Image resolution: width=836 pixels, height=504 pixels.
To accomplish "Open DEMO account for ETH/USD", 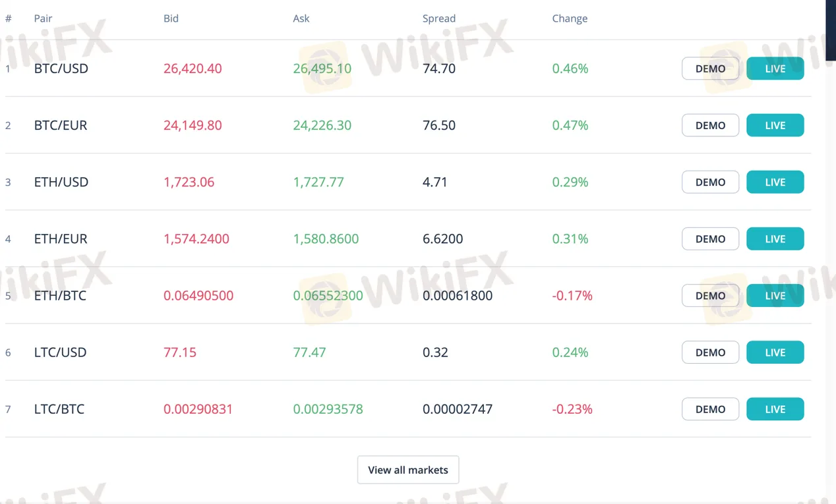I will point(710,182).
